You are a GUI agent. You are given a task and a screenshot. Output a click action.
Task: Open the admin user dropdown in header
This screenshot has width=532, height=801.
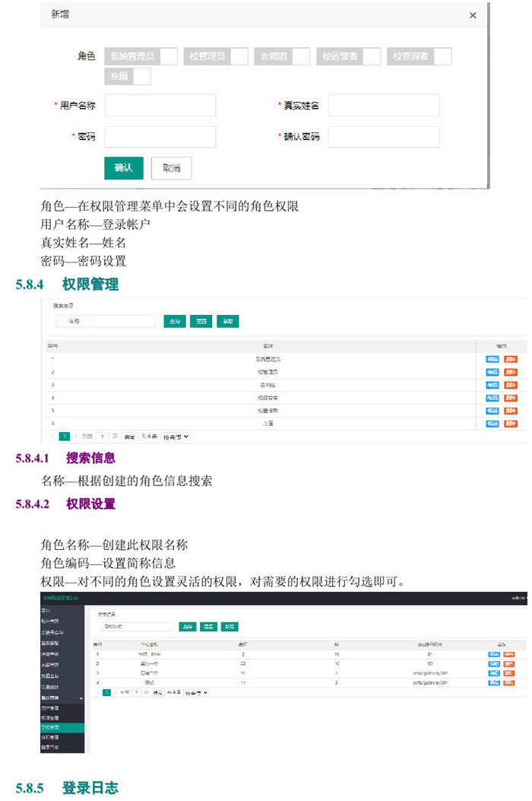(520, 599)
